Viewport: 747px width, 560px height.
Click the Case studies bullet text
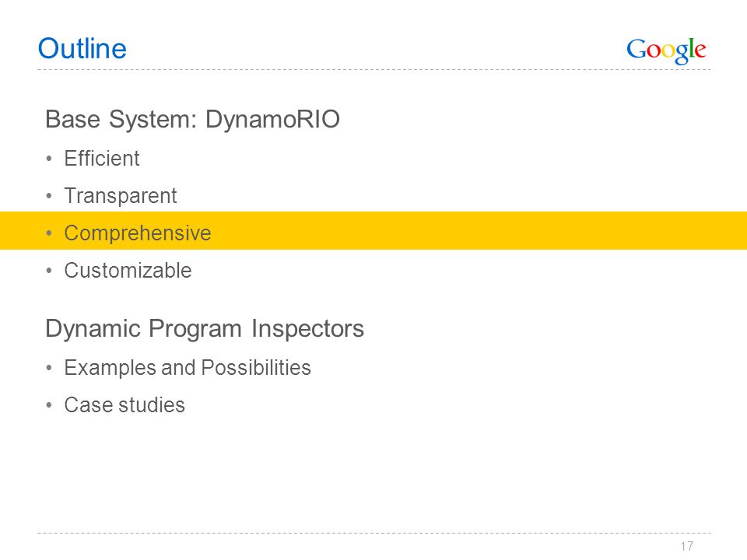[x=124, y=404]
